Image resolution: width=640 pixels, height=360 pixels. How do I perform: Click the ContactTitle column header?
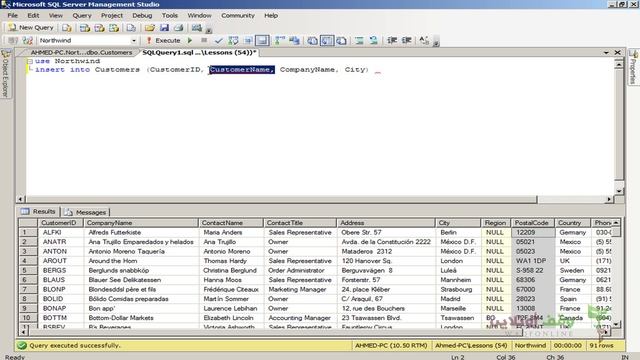(x=300, y=223)
